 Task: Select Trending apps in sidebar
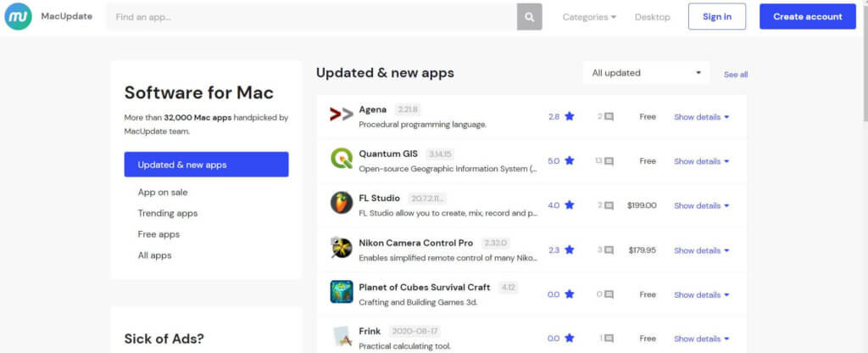coord(168,213)
